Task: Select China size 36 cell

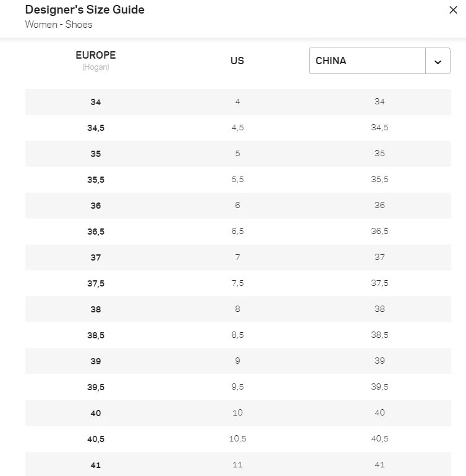Action: click(x=379, y=206)
